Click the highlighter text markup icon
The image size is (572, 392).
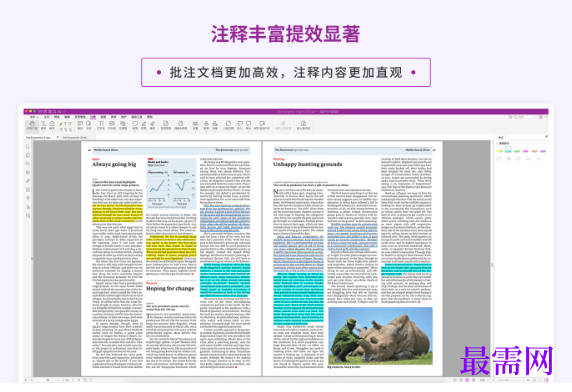[x=61, y=124]
